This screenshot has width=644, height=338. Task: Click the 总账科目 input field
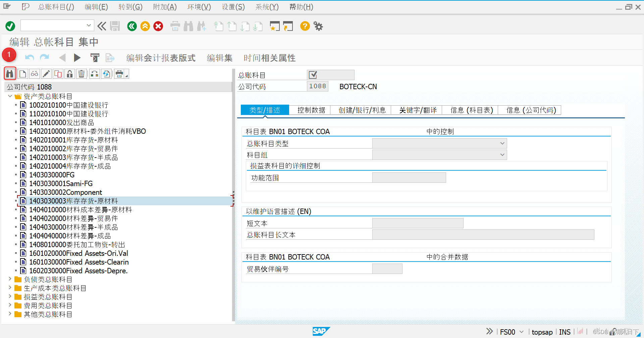330,75
